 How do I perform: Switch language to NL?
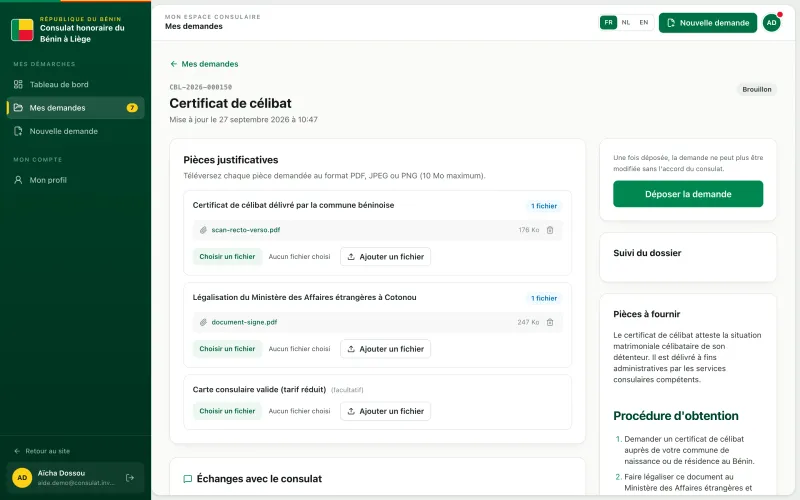tap(626, 22)
